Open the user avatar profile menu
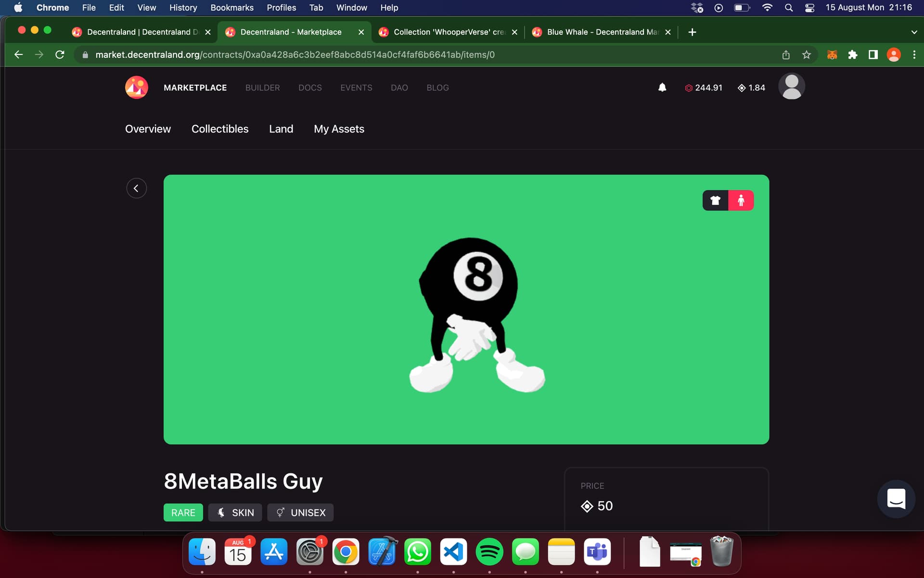Viewport: 924px width, 578px height. point(791,87)
